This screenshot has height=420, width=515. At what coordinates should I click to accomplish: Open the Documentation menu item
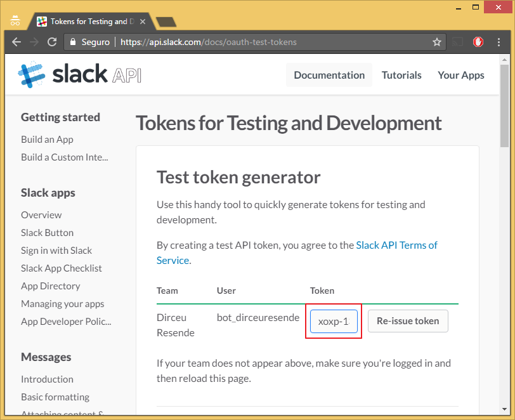(x=329, y=75)
